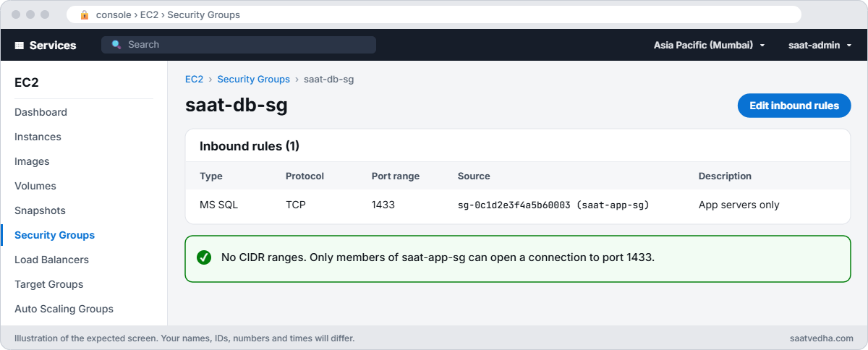Screen dimensions: 868x350
Task: Click the Description column header
Action: pos(725,176)
